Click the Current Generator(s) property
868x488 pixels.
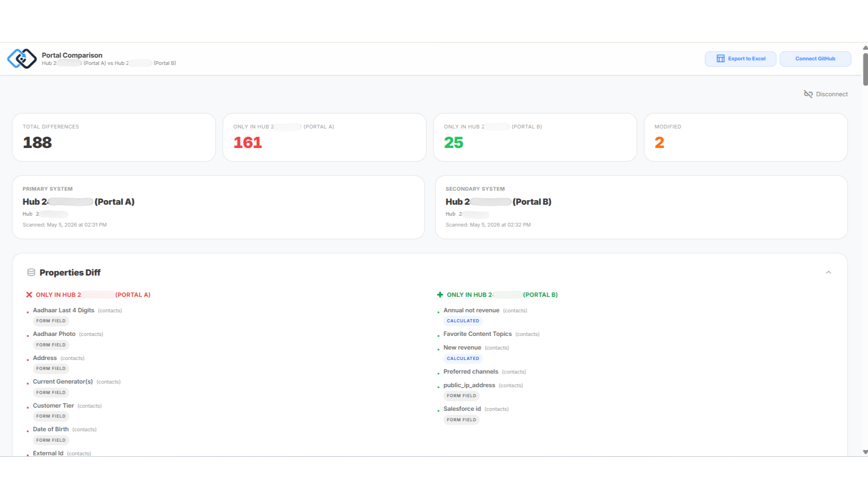[63, 382]
